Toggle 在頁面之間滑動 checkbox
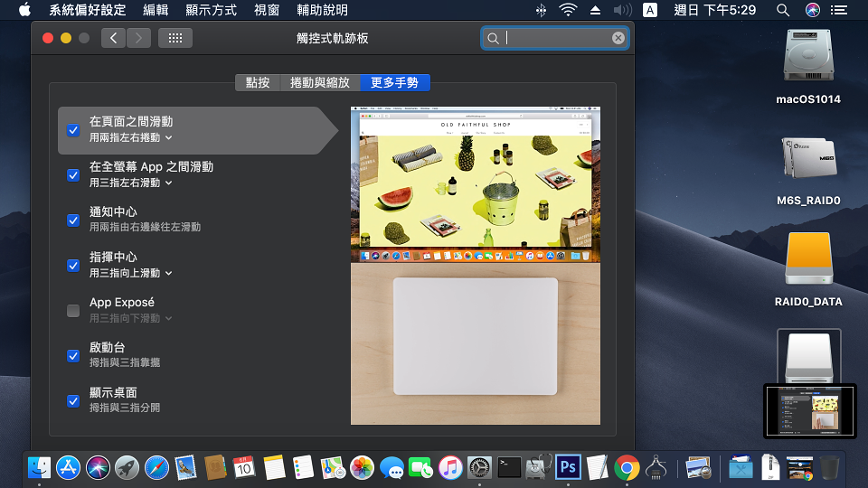The image size is (868, 488). pyautogui.click(x=73, y=130)
